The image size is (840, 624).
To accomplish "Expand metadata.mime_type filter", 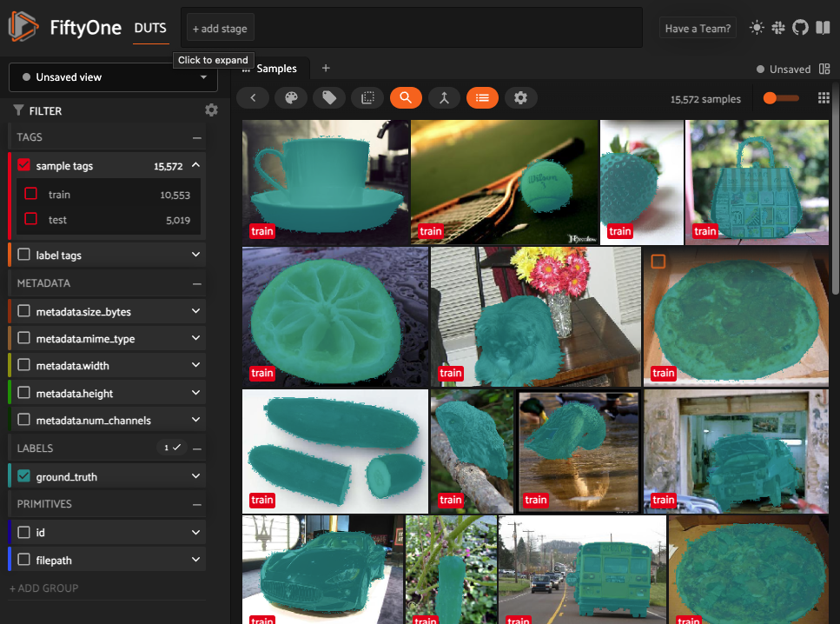I will click(x=196, y=338).
